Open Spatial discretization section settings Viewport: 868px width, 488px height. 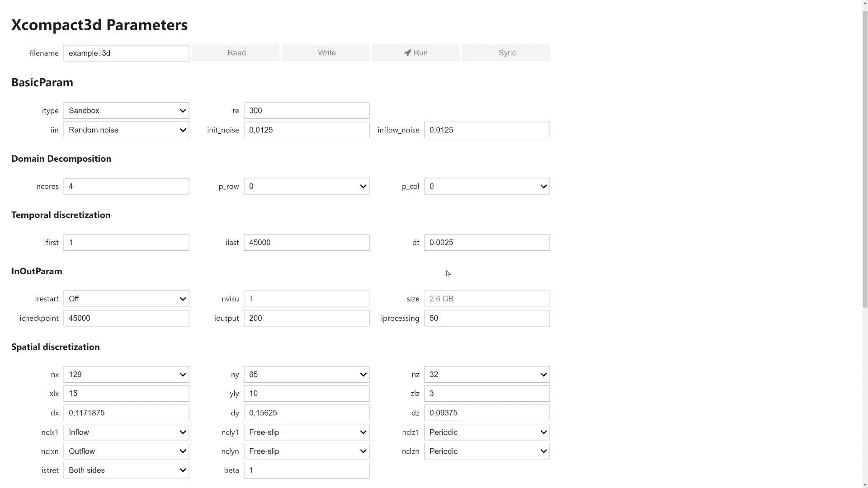point(56,346)
